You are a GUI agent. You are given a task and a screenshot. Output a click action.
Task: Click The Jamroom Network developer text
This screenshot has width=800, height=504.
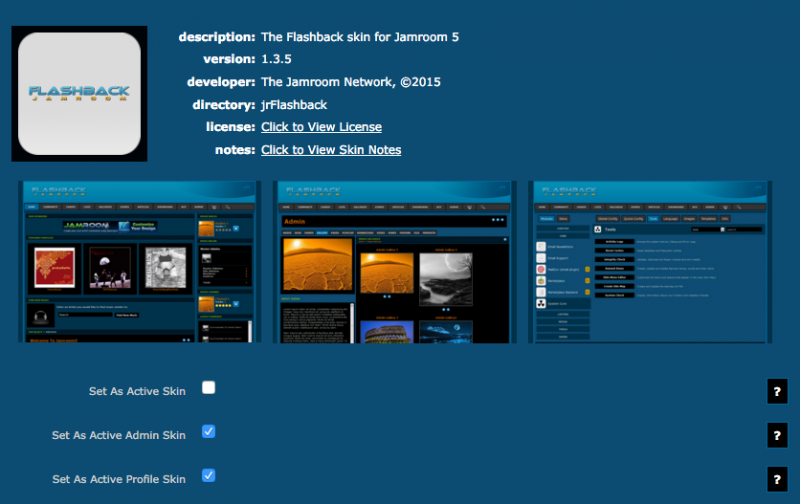click(x=351, y=82)
